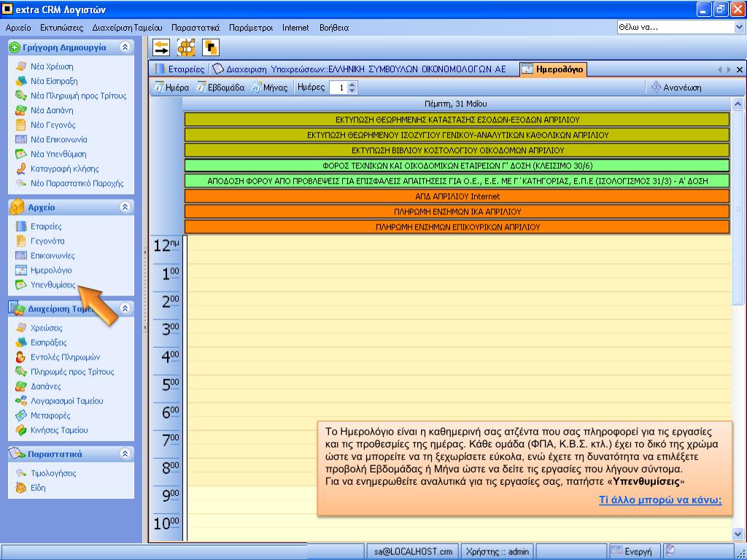Image resolution: width=747 pixels, height=560 pixels.
Task: Open the Εκτυπώσεις menu
Action: click(x=61, y=28)
